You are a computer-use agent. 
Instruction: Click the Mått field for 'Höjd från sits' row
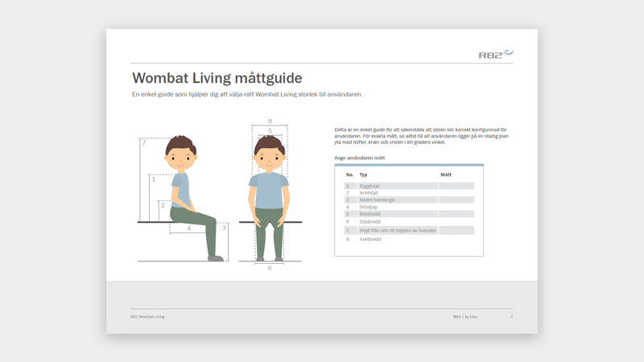pyautogui.click(x=456, y=230)
